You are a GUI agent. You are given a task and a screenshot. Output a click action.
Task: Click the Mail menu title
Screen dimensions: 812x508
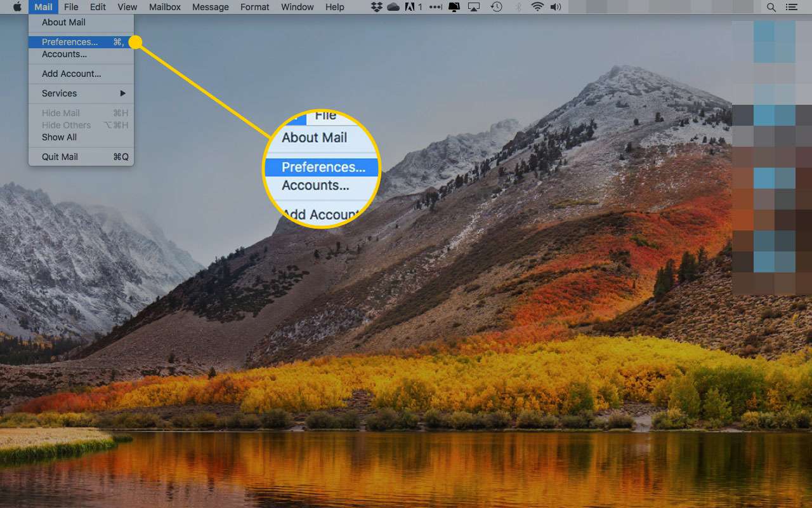click(43, 7)
